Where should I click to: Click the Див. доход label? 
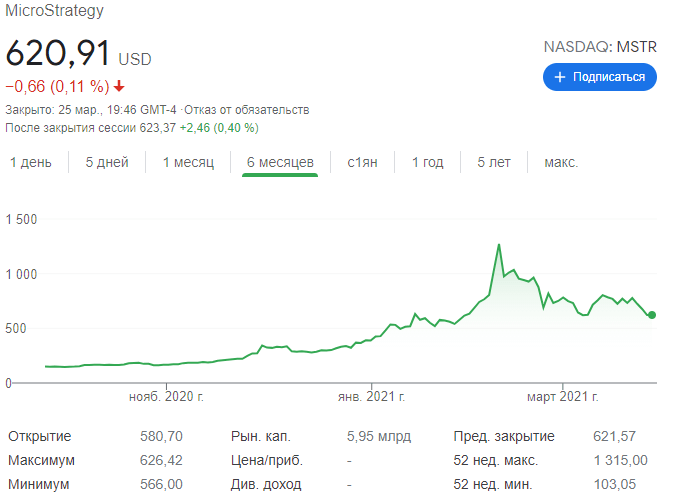(266, 484)
